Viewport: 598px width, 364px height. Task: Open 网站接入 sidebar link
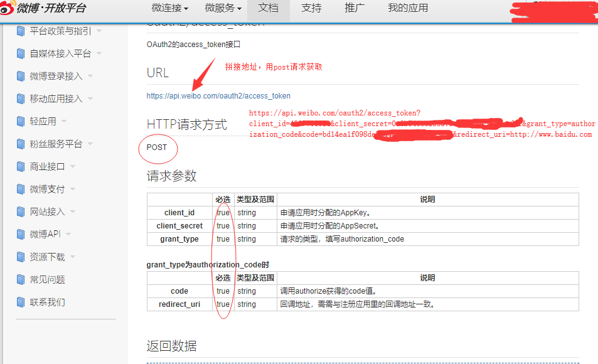click(47, 211)
